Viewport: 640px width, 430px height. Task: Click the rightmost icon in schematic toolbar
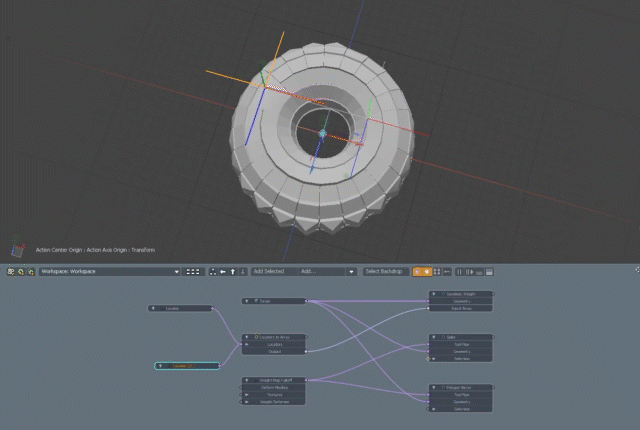click(x=489, y=271)
